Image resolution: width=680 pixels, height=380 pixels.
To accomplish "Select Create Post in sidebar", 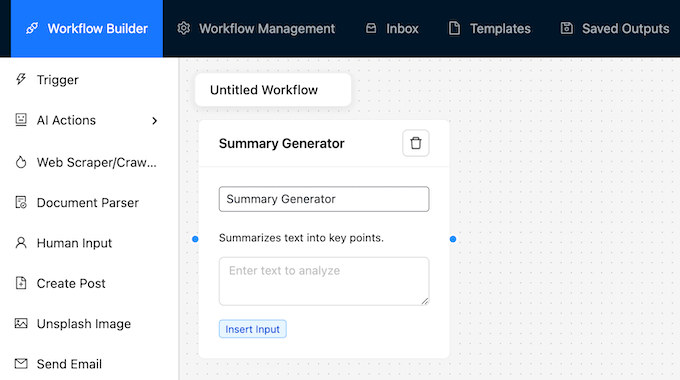I will 71,283.
